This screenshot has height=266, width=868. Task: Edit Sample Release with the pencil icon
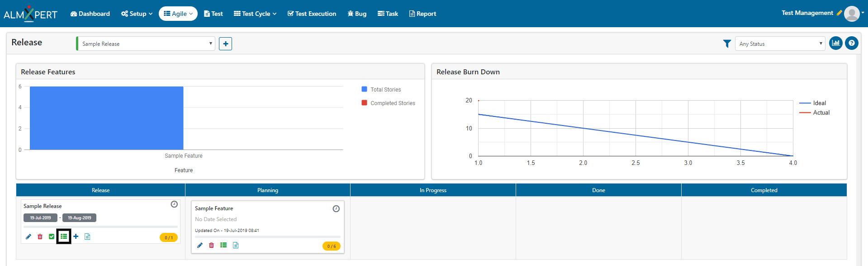click(28, 237)
